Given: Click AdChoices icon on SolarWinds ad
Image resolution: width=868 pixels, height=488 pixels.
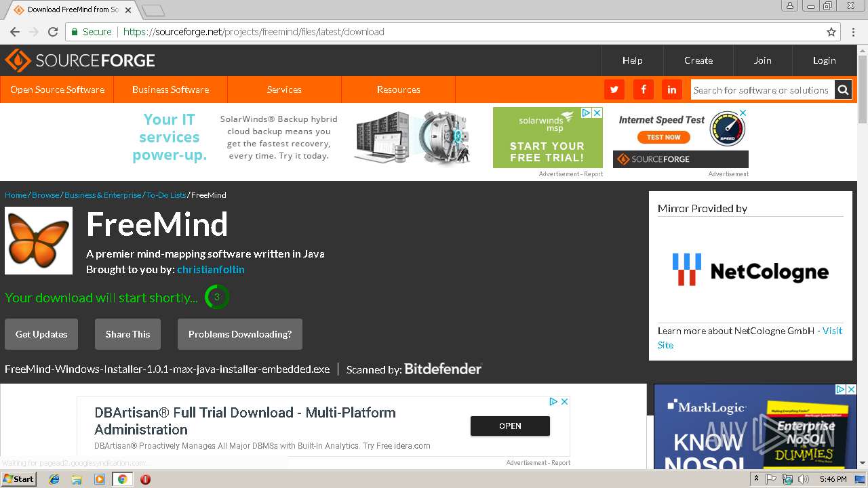Looking at the screenshot, I should click(587, 113).
